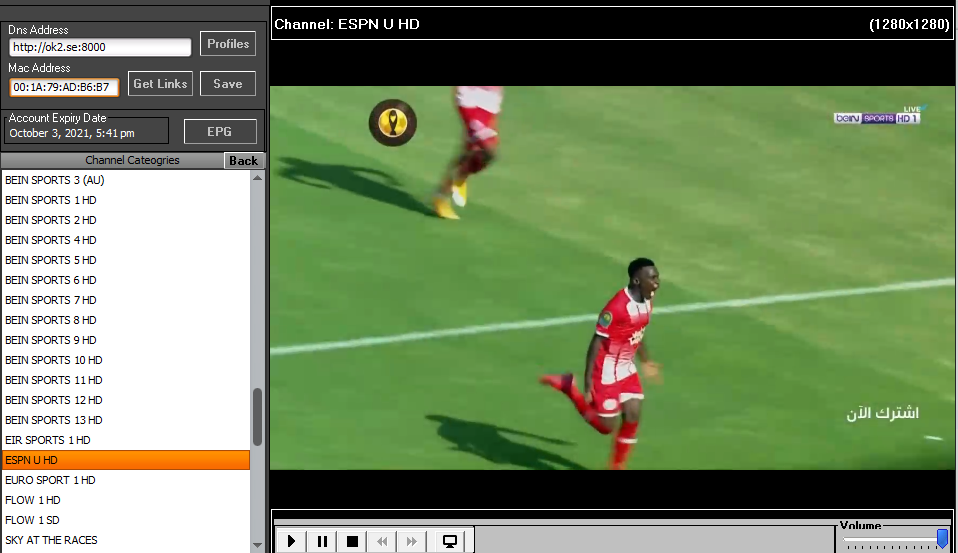Viewport: 958px width, 553px height.
Task: Click the channel list scroll-up arrow
Action: click(257, 178)
